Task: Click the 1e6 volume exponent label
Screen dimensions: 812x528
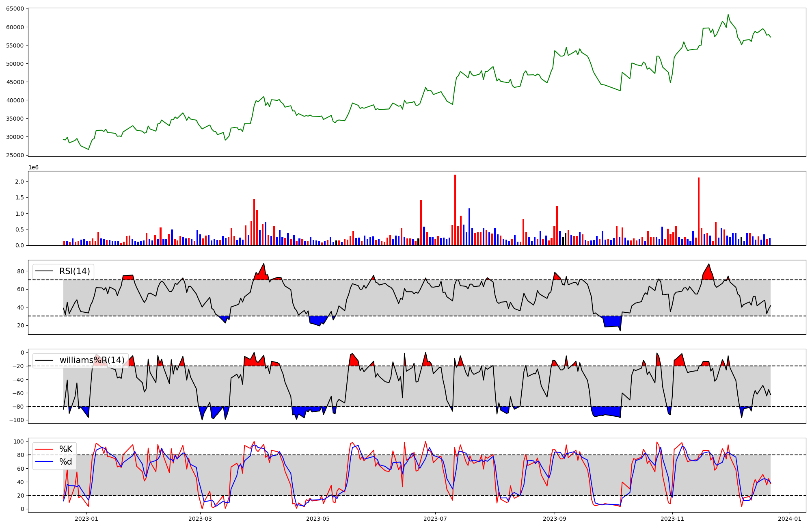Action: (x=33, y=167)
